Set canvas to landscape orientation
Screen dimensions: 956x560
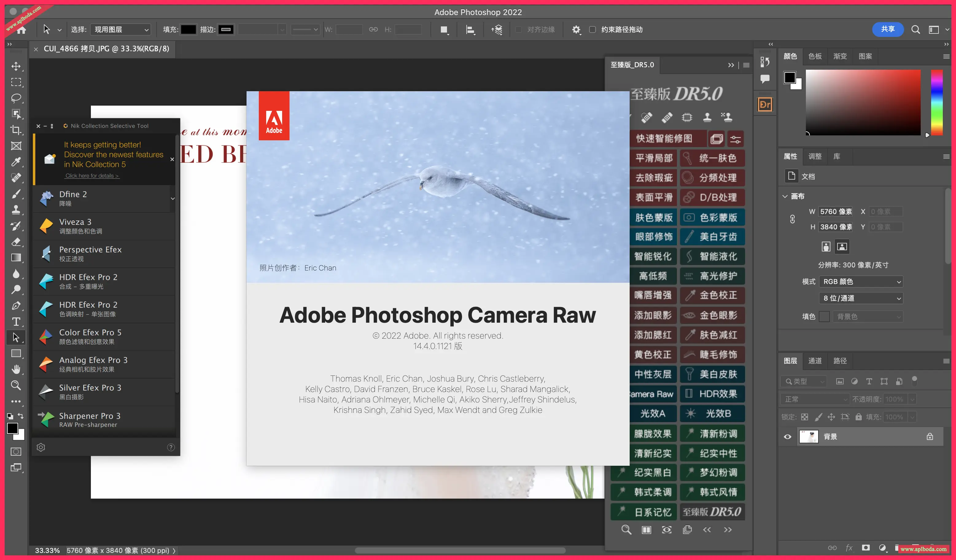(x=842, y=247)
